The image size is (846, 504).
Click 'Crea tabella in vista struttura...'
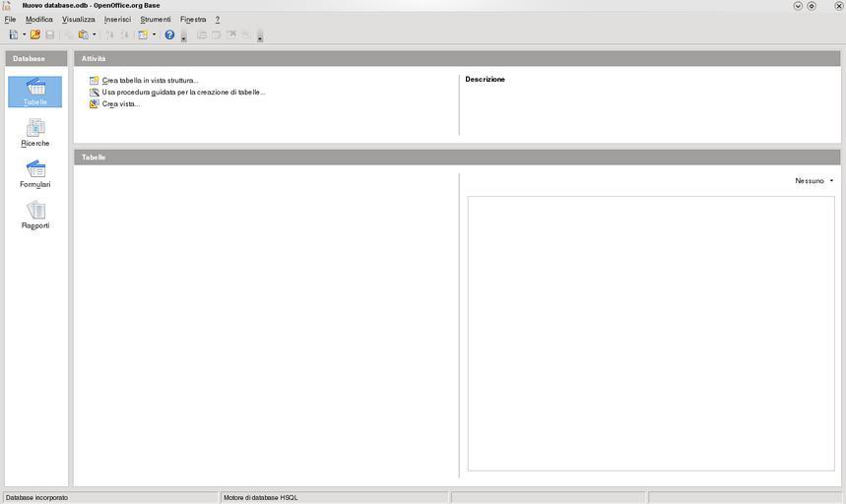click(150, 81)
